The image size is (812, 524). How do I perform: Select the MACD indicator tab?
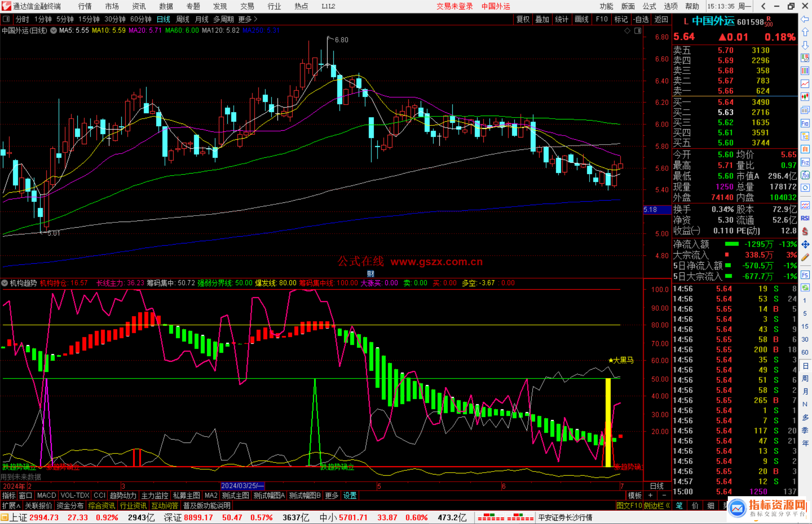pyautogui.click(x=46, y=495)
